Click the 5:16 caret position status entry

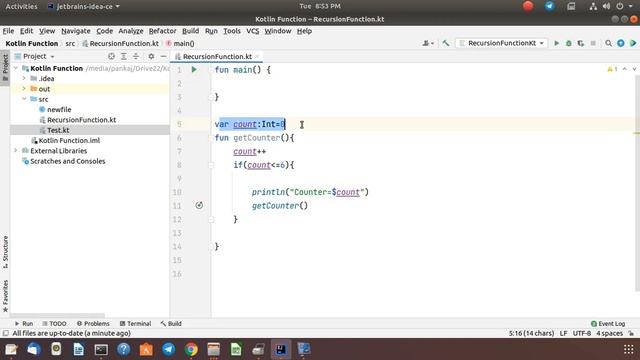(x=531, y=333)
